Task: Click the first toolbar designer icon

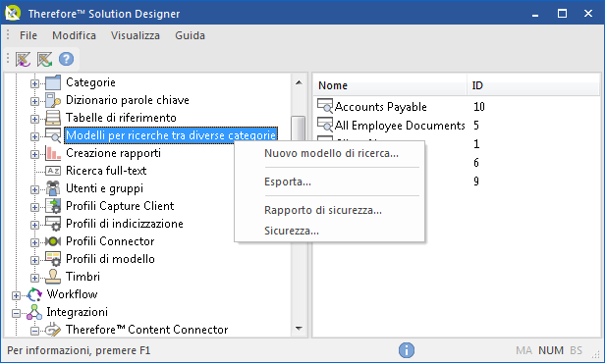Action: (x=24, y=59)
